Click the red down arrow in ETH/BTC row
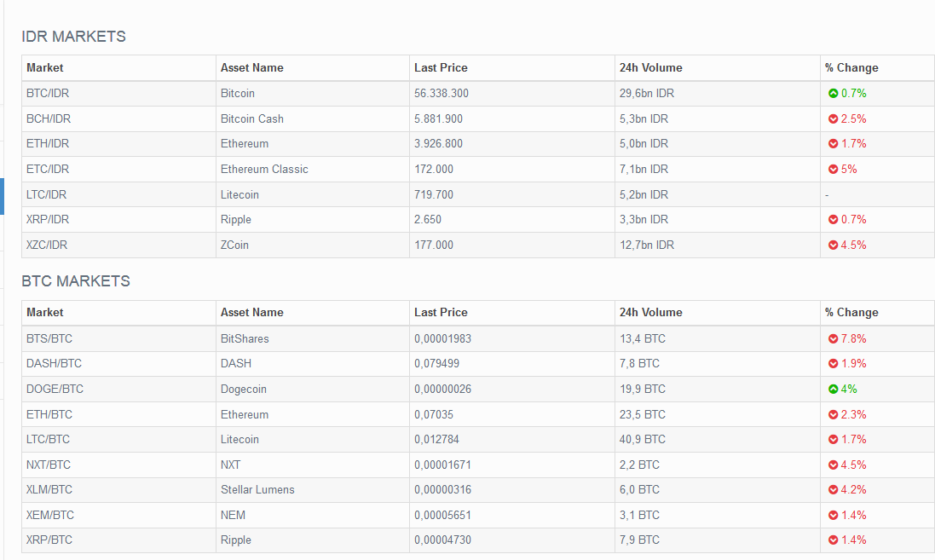935x560 pixels. coord(833,414)
